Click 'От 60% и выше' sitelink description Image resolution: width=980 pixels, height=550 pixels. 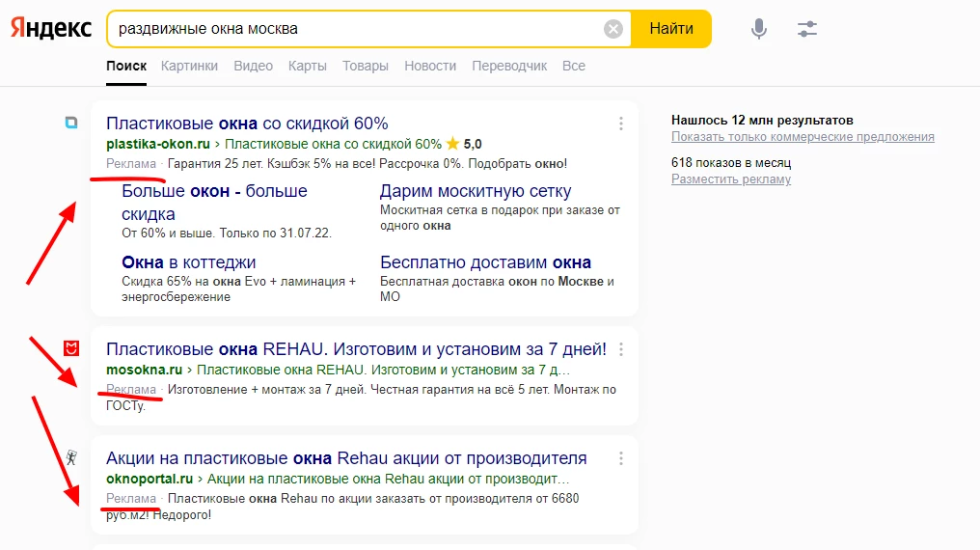[227, 234]
